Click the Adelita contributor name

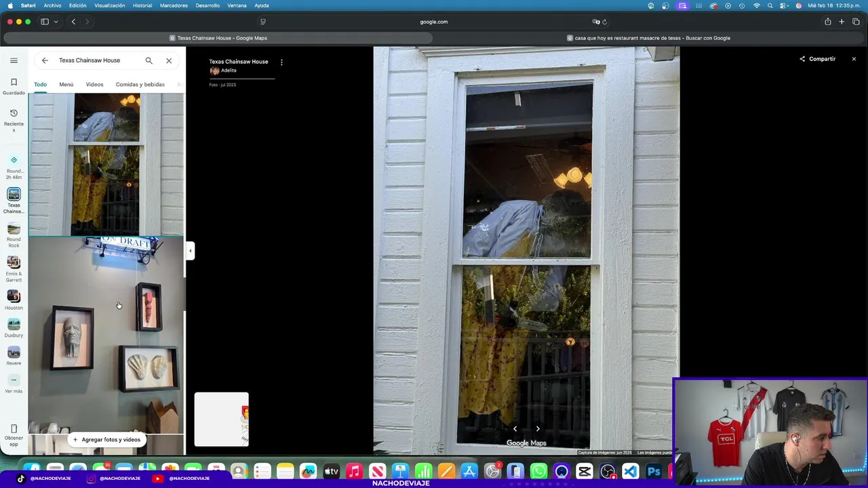tap(229, 70)
